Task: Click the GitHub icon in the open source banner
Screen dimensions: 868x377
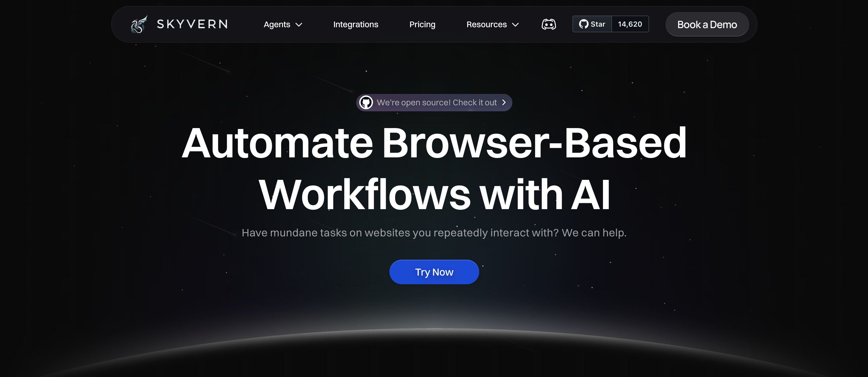Action: pos(367,103)
